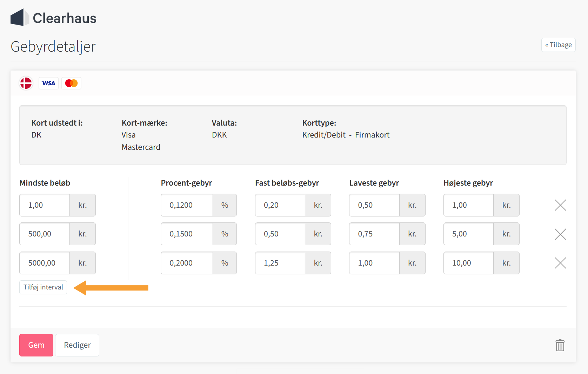Click Visa in the Kort-mærke list

pos(129,135)
